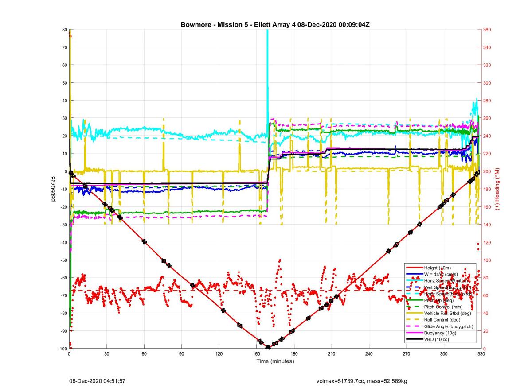Click right heading axis tick '140'
Image resolution: width=532 pixels, height=392 pixels.
(487, 225)
